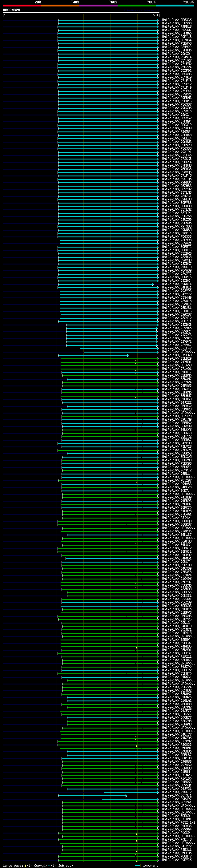Select hit label UniRef100_P80639
The height and width of the screenshot is (868, 197).
(x=177, y=271)
